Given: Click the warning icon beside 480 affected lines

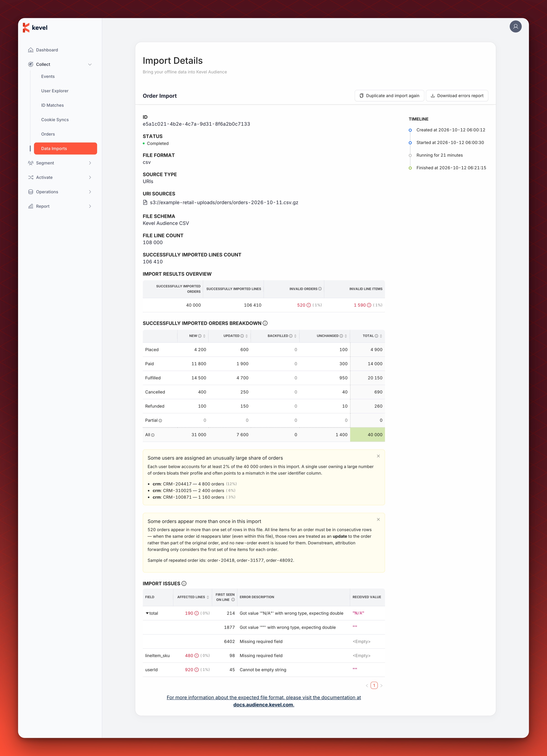Looking at the screenshot, I should coord(197,656).
